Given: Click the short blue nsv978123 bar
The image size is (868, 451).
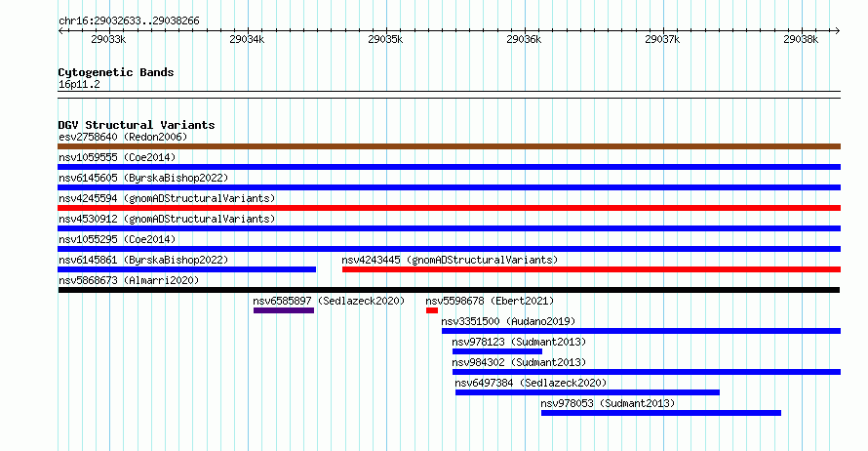Looking at the screenshot, I should point(497,351).
